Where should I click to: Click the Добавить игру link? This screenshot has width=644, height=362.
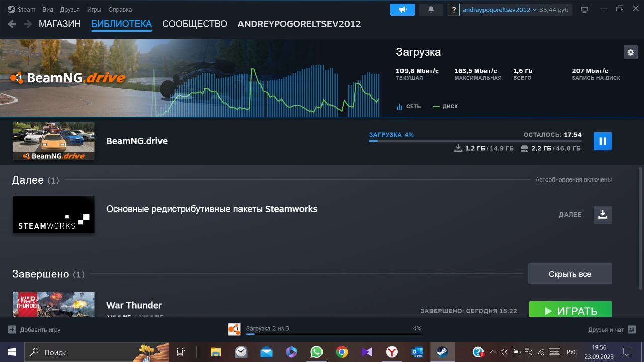coord(40,330)
